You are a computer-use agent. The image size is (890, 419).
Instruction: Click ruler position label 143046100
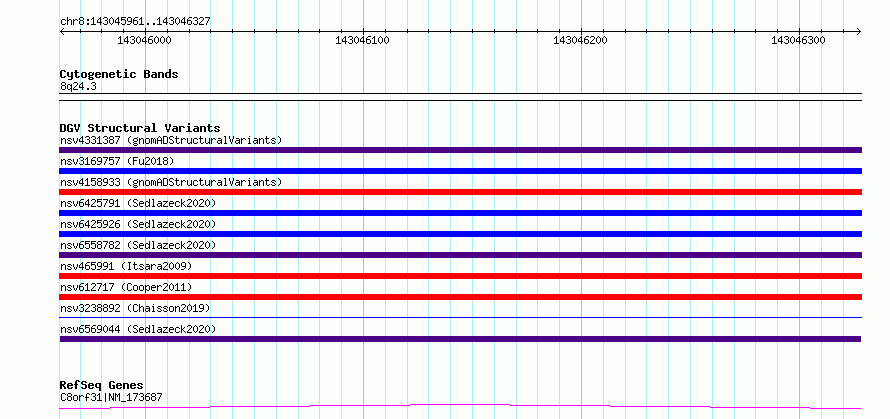click(362, 40)
